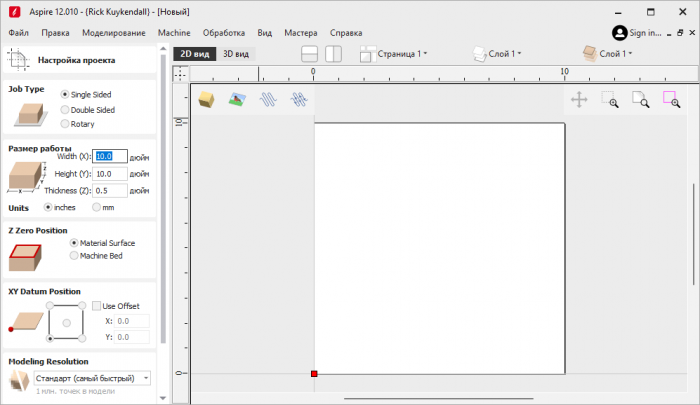Open the Modeling Resolution dropdown
Screen dimensions: 700x405
(x=91, y=378)
